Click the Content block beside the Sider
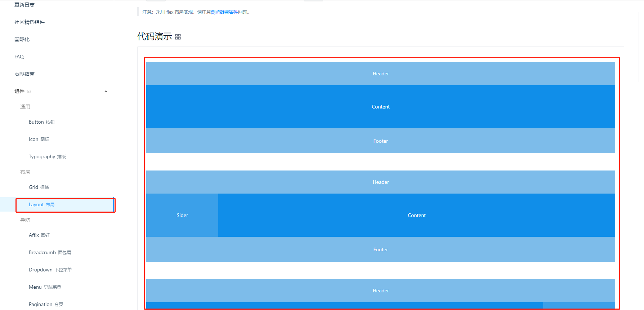 tap(417, 215)
